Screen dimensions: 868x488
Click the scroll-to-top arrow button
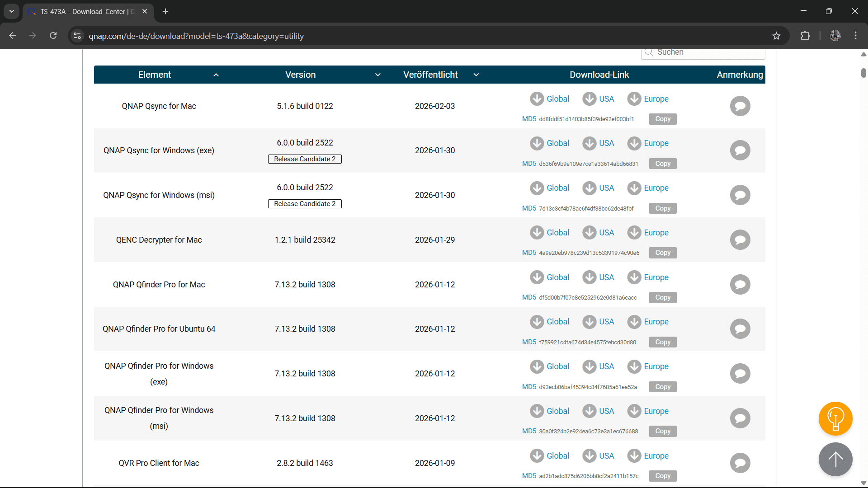tap(835, 459)
